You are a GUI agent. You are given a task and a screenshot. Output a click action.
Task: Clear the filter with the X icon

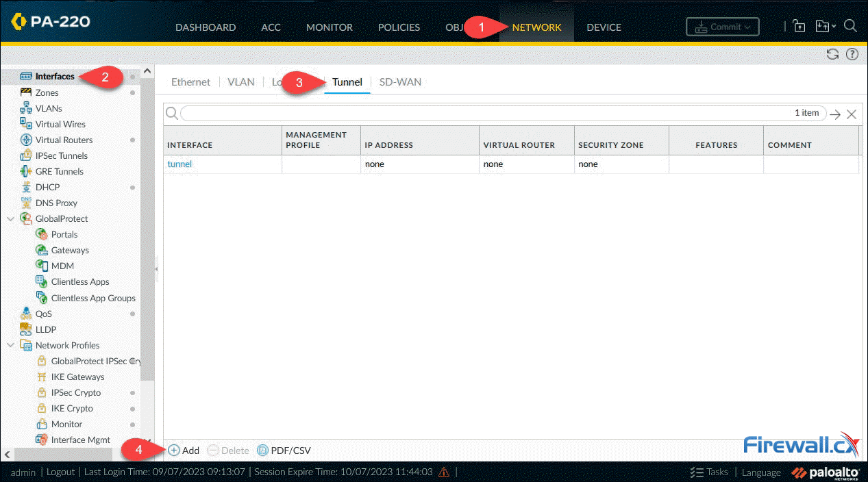click(x=852, y=114)
